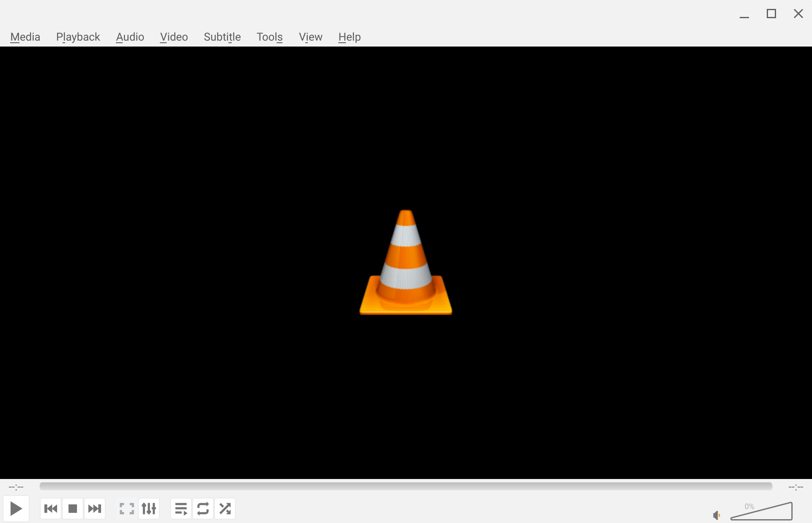Jump back to the previous media item
The image size is (812, 523).
coord(50,509)
